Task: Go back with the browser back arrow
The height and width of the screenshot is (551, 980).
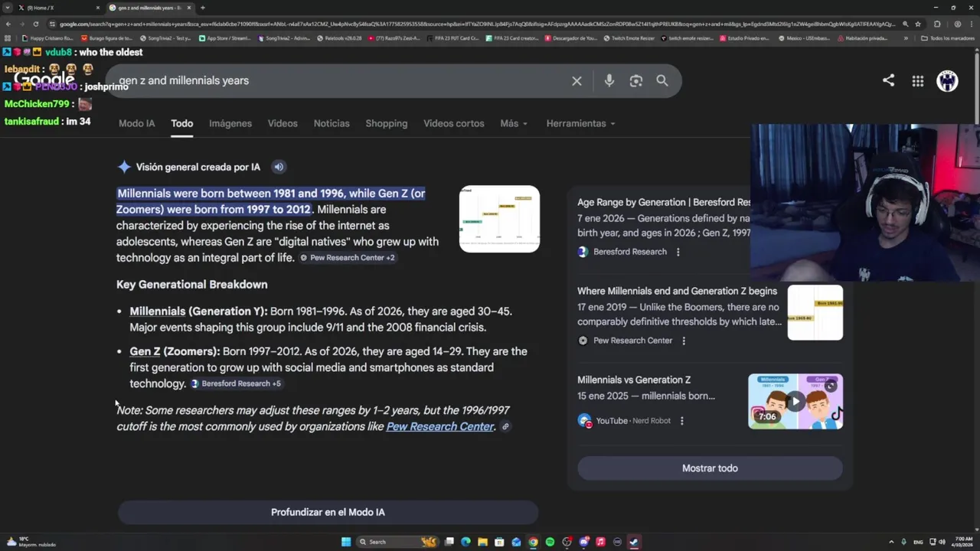Action: (x=8, y=24)
